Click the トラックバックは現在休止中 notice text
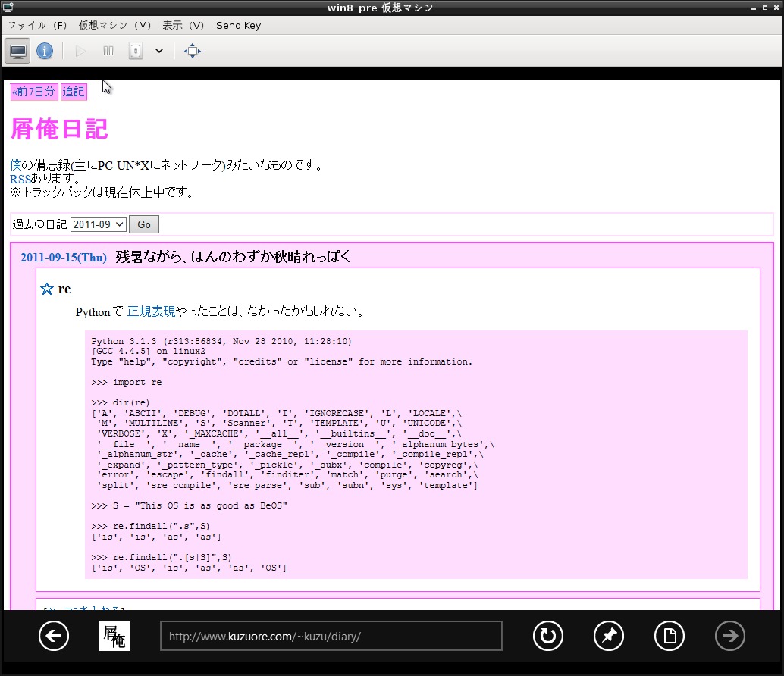This screenshot has width=784, height=676. click(x=102, y=192)
